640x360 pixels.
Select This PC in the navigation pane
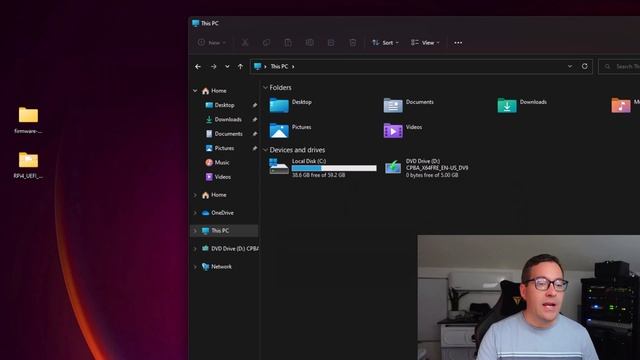tap(224, 231)
